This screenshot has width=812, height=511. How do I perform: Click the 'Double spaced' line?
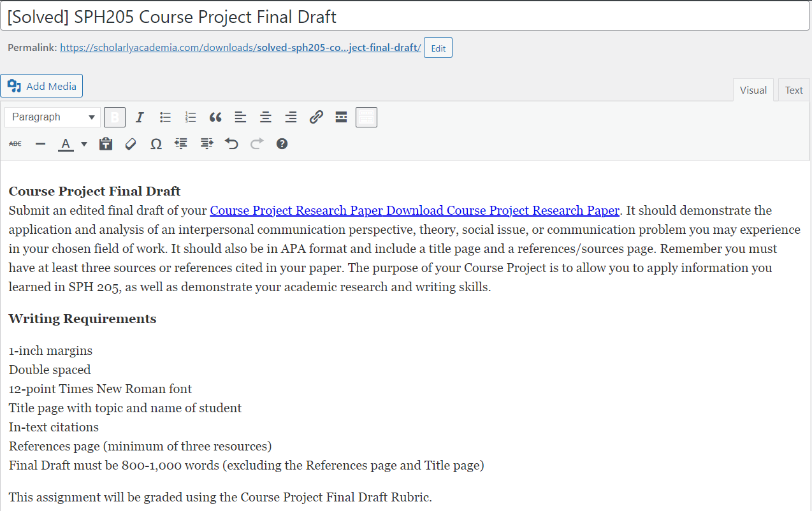click(50, 370)
